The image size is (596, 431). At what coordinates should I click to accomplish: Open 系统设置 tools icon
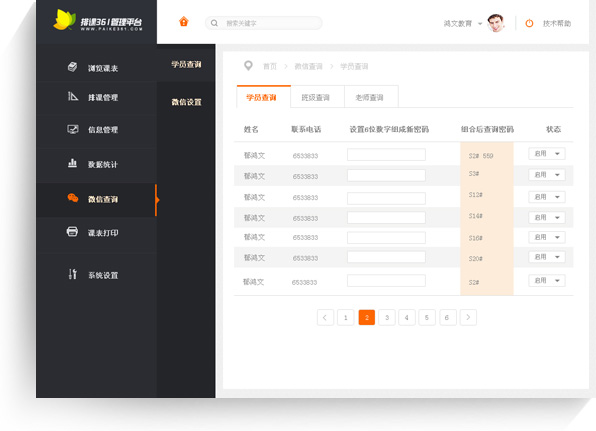[72, 274]
